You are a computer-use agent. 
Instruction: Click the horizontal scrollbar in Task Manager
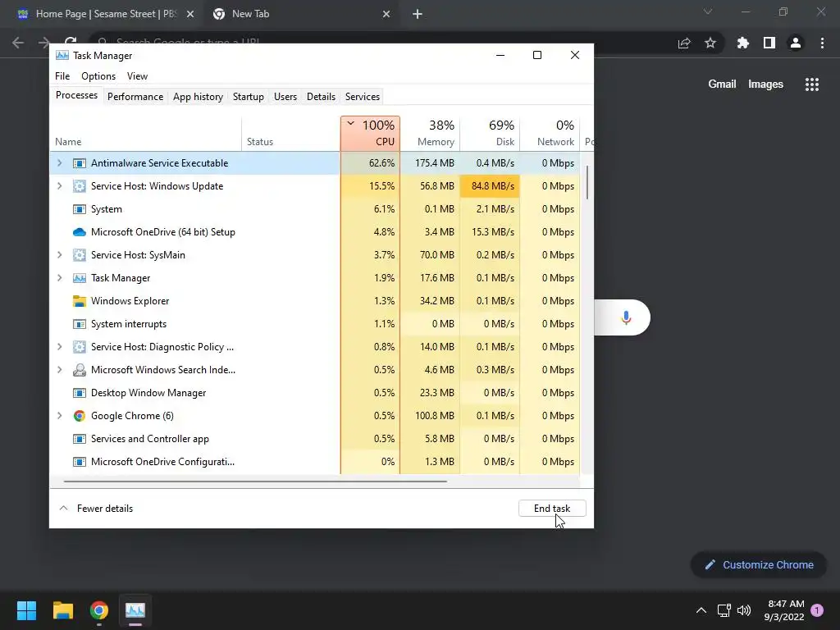[255, 482]
